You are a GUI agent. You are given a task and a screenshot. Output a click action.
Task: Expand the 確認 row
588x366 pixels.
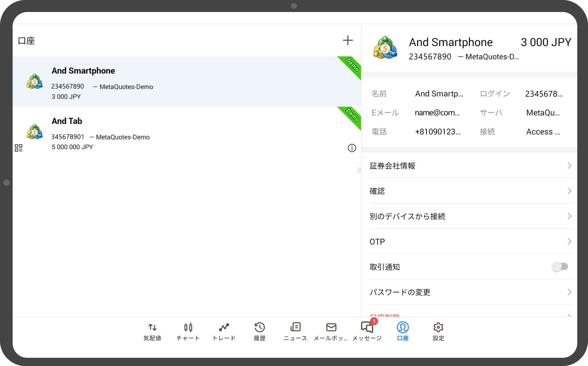[471, 191]
